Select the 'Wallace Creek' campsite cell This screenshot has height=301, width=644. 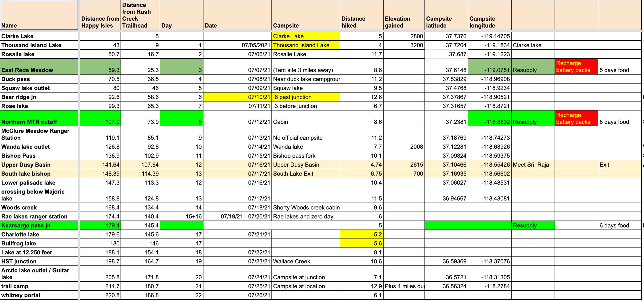click(x=306, y=261)
